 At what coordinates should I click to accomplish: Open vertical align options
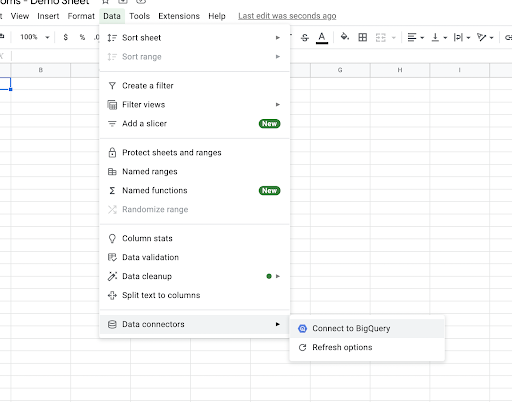tap(435, 37)
